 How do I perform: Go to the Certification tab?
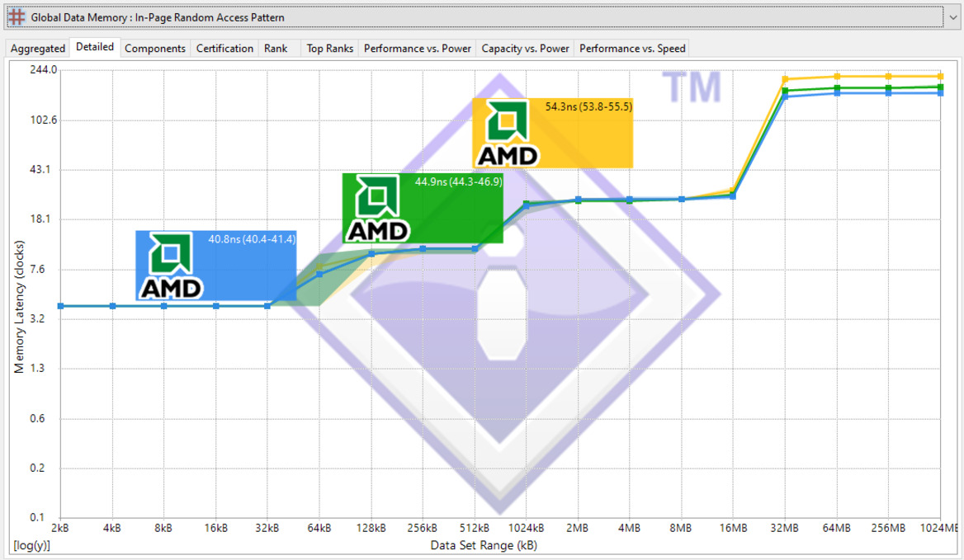(224, 48)
